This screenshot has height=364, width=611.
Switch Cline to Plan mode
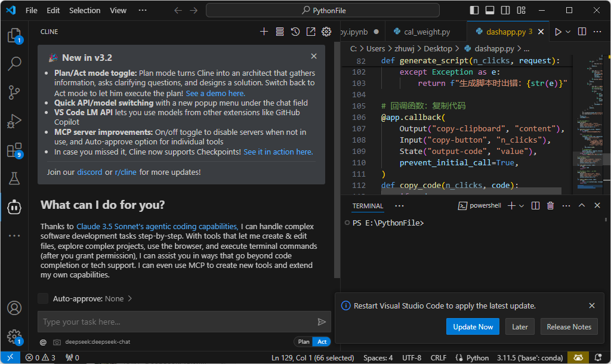tap(304, 342)
